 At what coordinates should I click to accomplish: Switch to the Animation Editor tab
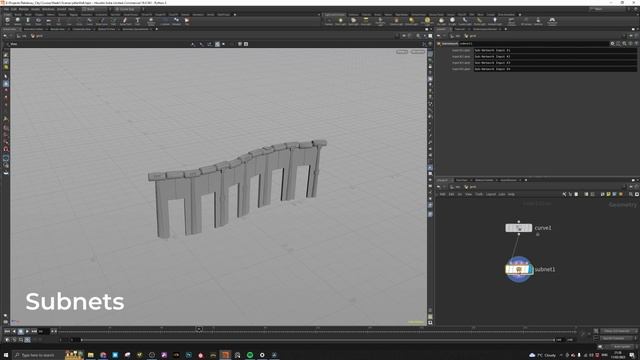click(33, 29)
